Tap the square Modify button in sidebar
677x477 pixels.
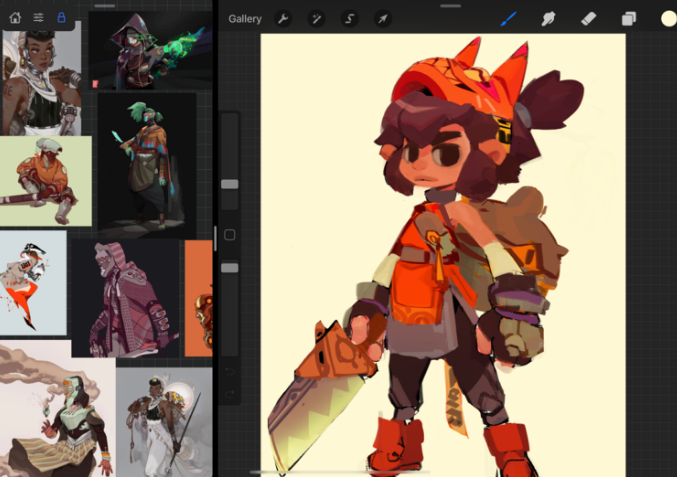[230, 235]
